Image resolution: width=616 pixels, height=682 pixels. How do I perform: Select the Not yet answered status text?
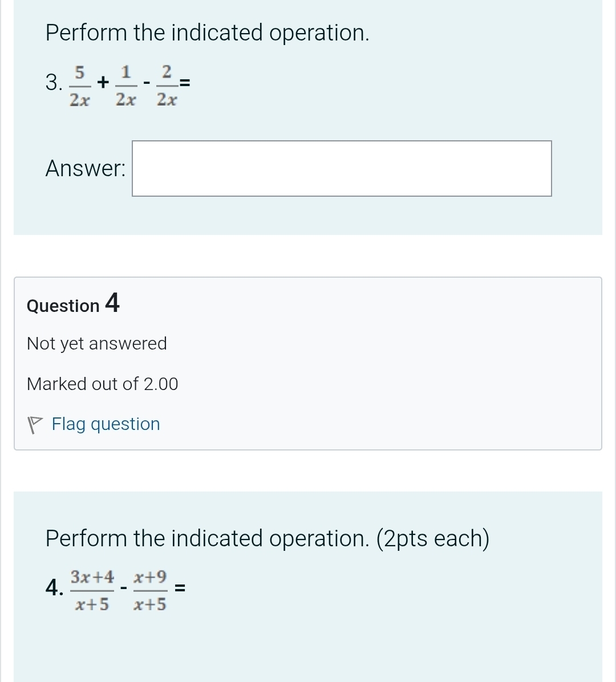(x=96, y=343)
